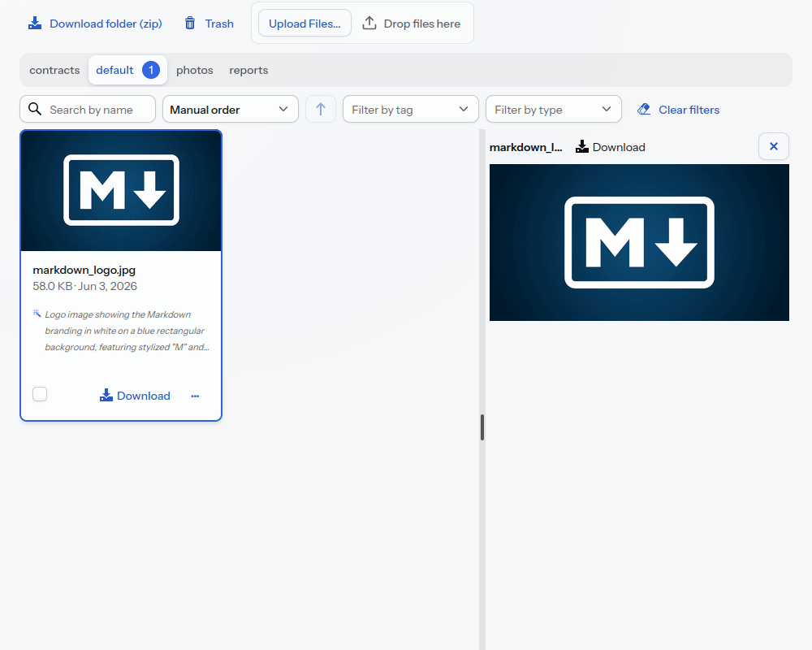Image resolution: width=812 pixels, height=650 pixels.
Task: Click the Upload Files... button
Action: click(304, 24)
